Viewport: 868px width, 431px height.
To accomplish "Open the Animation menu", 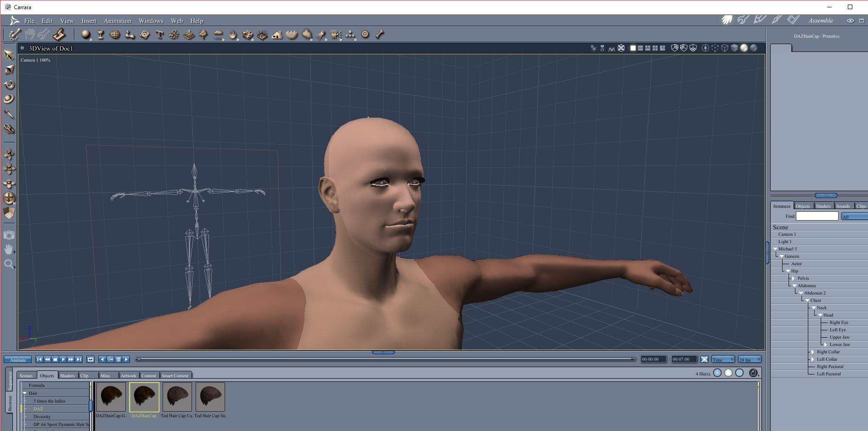I will click(x=117, y=21).
